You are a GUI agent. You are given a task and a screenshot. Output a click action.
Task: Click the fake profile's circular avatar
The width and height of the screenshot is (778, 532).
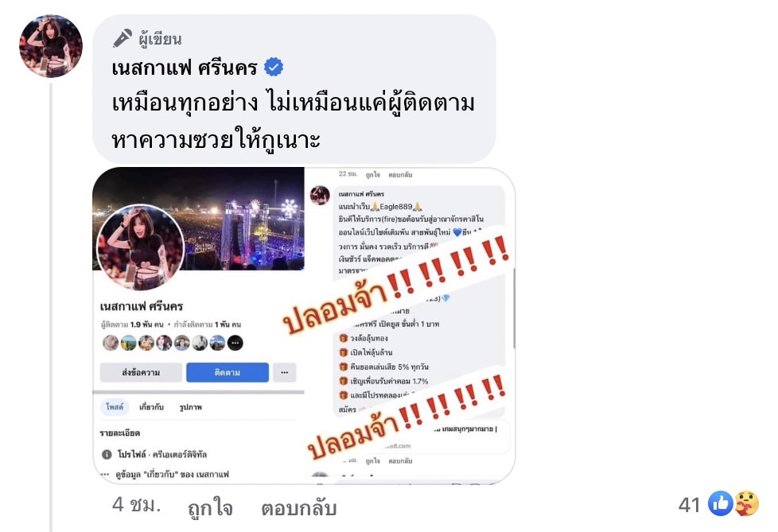[141, 247]
